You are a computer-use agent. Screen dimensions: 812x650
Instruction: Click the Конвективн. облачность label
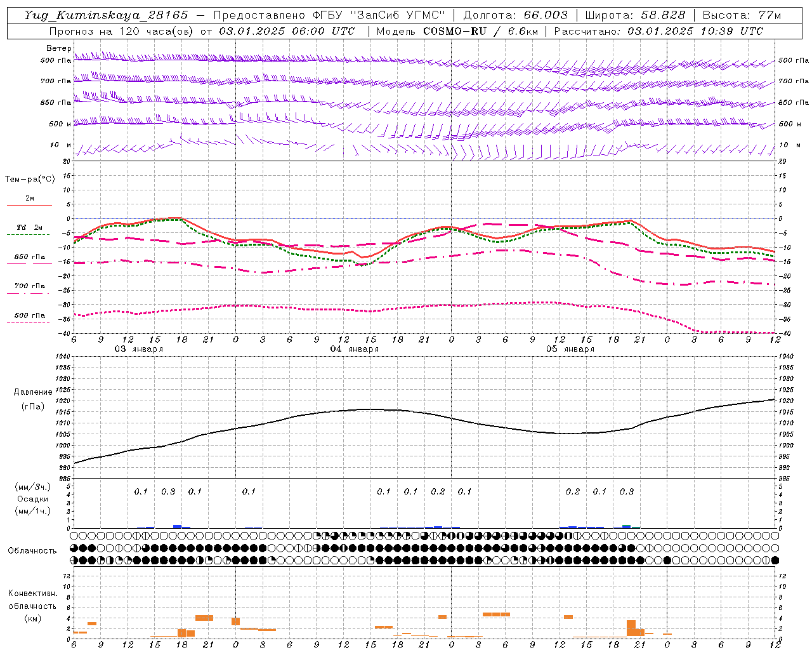tap(32, 599)
